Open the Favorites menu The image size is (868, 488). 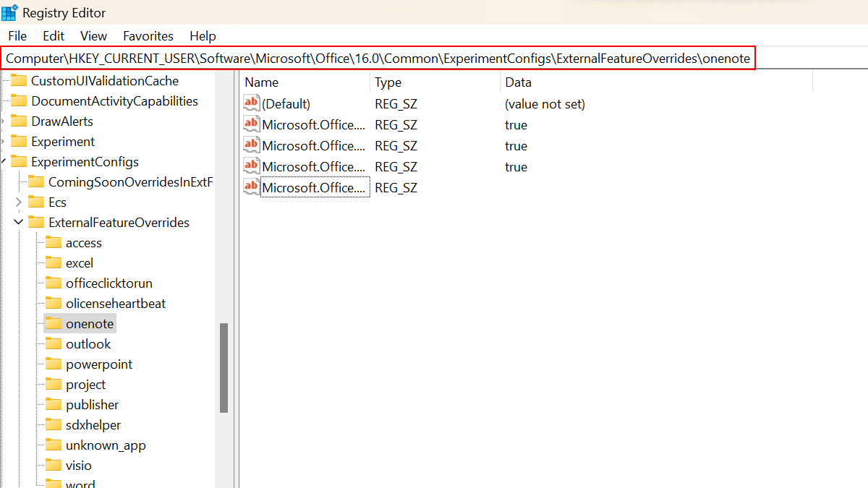pyautogui.click(x=148, y=35)
